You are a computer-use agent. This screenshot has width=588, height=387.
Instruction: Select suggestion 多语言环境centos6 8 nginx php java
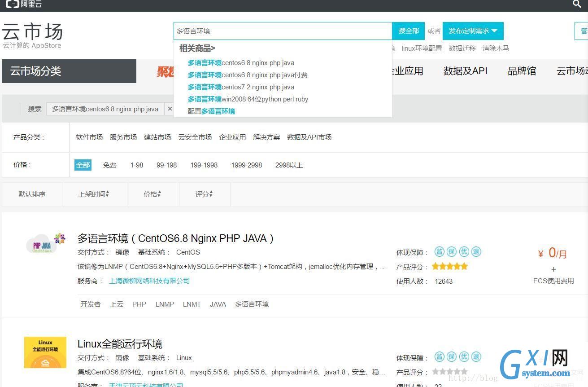tap(241, 63)
